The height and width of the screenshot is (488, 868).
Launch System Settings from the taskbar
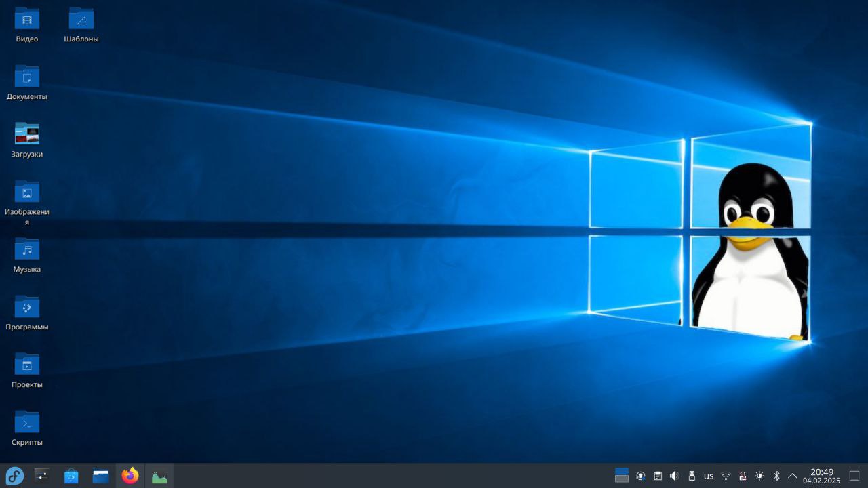tap(42, 476)
